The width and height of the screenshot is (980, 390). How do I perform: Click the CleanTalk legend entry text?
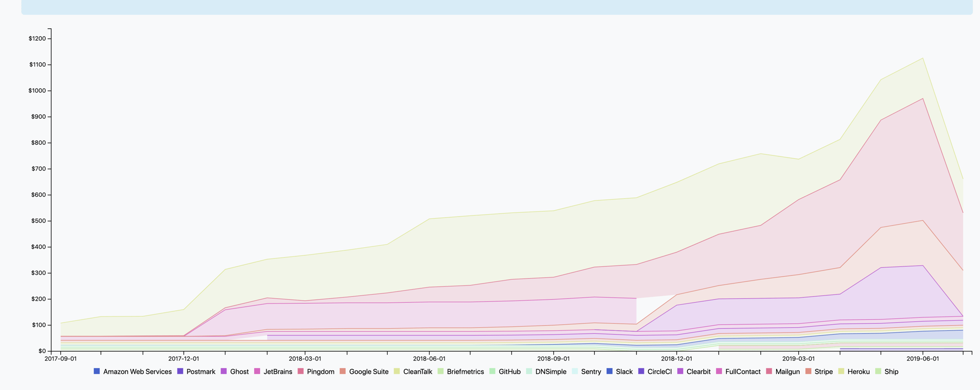417,372
